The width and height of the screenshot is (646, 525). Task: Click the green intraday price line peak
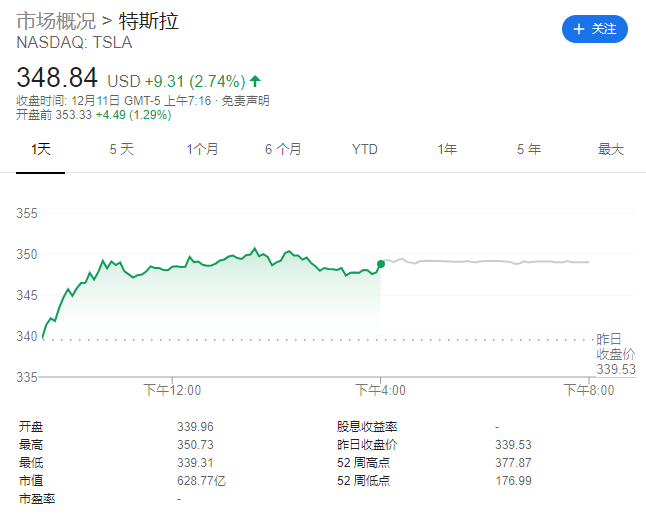[255, 248]
